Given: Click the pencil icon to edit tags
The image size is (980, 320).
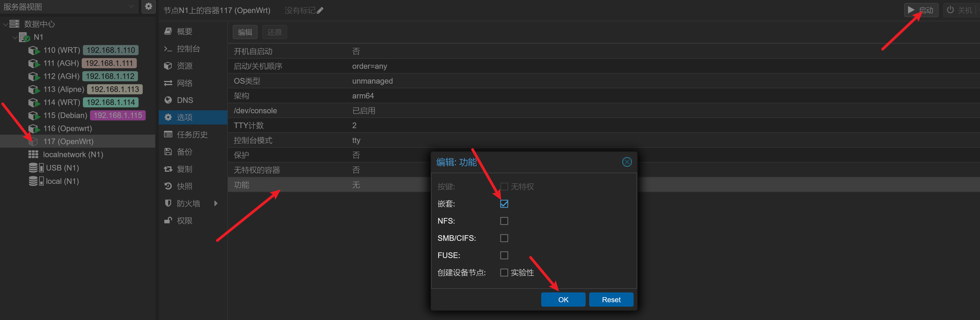Looking at the screenshot, I should pyautogui.click(x=320, y=11).
